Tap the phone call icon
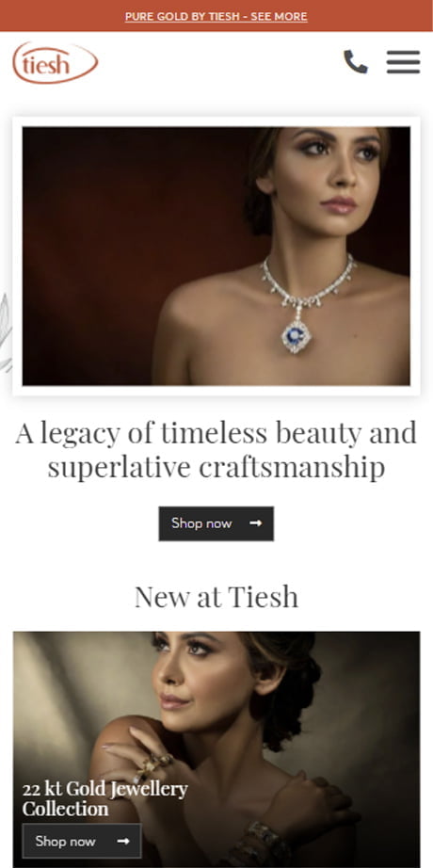The height and width of the screenshot is (868, 433). point(356,62)
